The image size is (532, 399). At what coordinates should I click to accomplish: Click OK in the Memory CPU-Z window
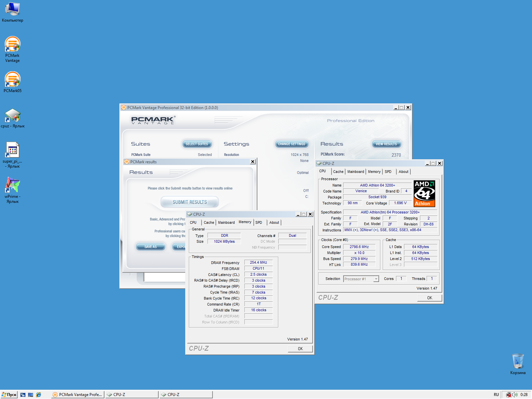(x=300, y=348)
